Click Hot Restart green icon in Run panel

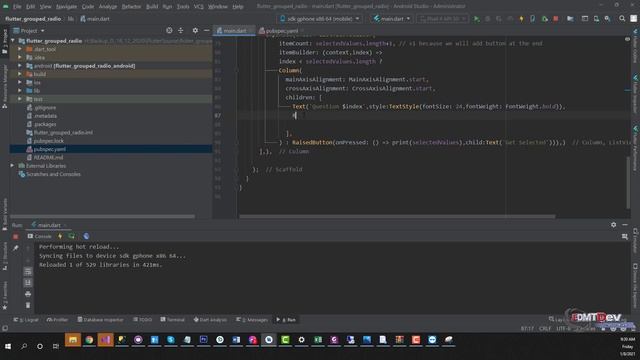(72, 236)
